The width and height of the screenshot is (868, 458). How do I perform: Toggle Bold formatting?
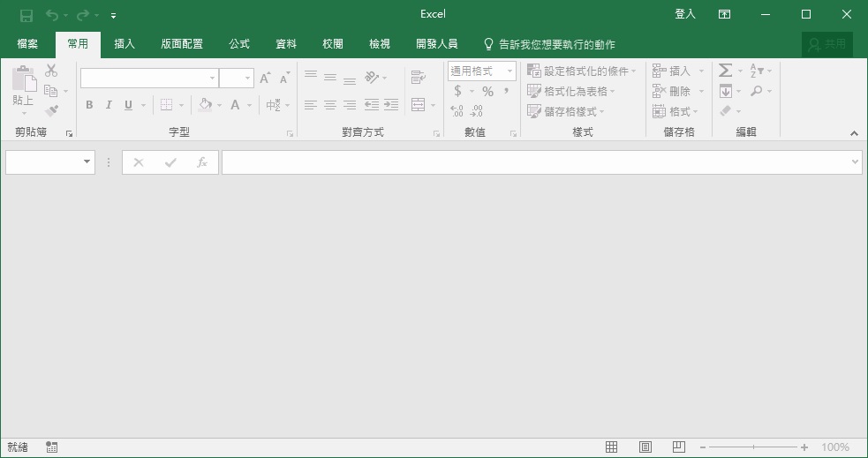pyautogui.click(x=89, y=105)
